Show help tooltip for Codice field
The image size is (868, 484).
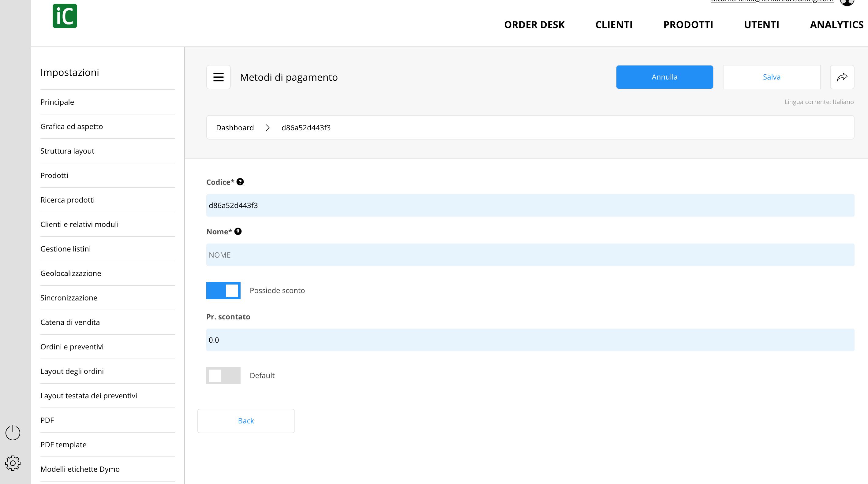tap(240, 182)
